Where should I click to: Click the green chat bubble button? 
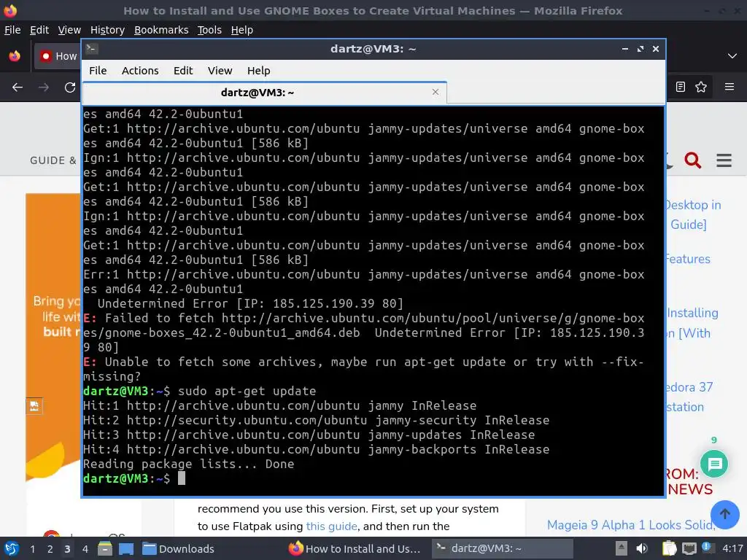click(x=714, y=464)
